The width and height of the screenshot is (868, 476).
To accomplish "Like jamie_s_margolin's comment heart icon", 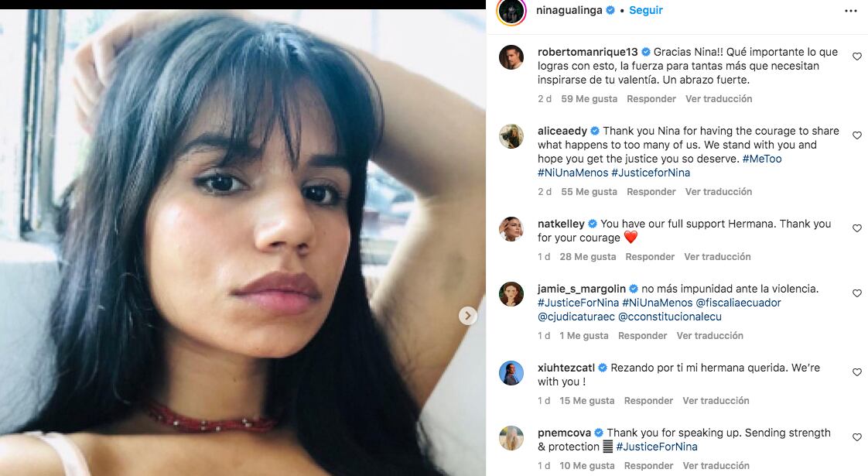I will 857,293.
